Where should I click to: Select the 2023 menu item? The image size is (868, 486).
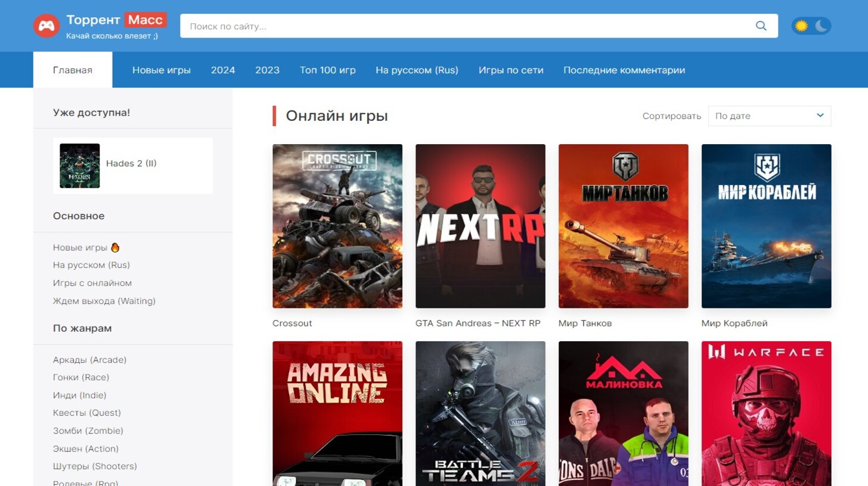click(267, 70)
